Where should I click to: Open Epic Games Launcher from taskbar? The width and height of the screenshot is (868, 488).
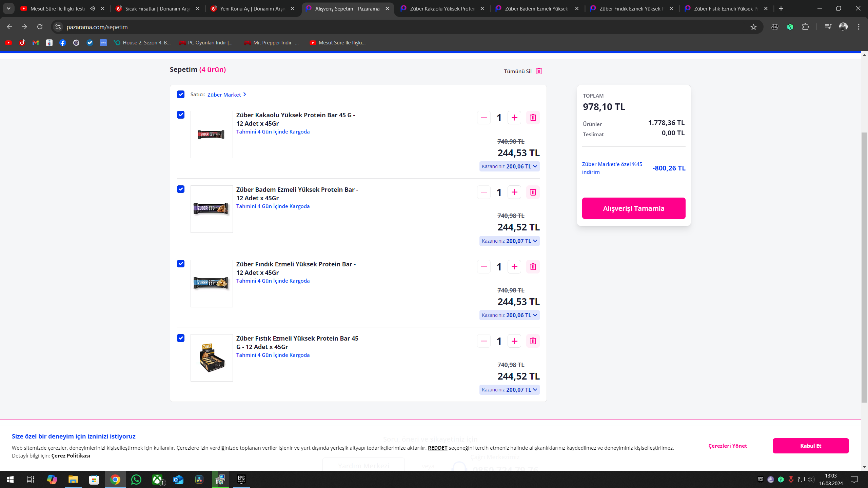point(241,480)
